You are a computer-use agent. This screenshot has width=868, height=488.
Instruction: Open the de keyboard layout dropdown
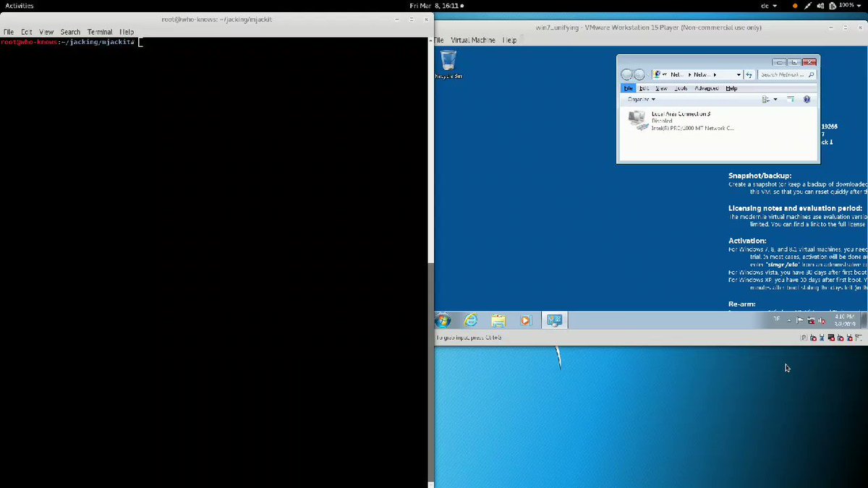coord(768,6)
